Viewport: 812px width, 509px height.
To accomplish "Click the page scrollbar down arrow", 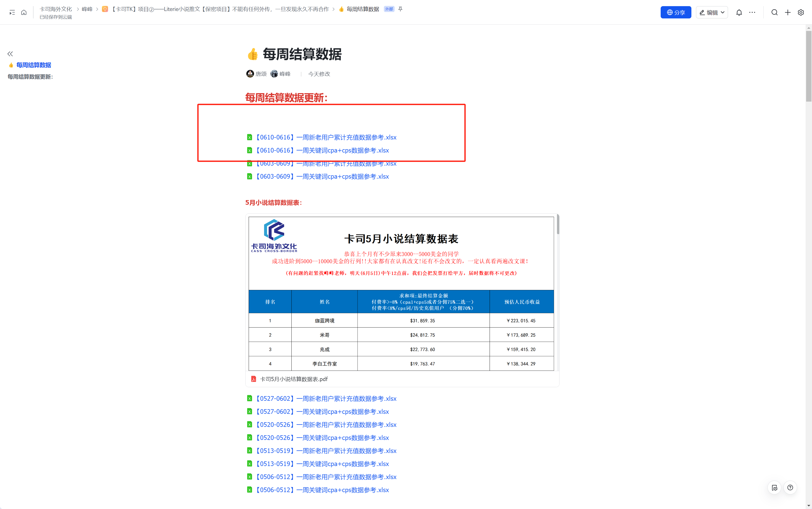I will pos(809,506).
